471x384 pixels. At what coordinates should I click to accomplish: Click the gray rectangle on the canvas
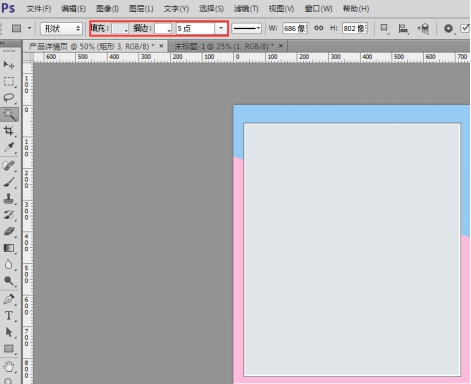[352, 250]
